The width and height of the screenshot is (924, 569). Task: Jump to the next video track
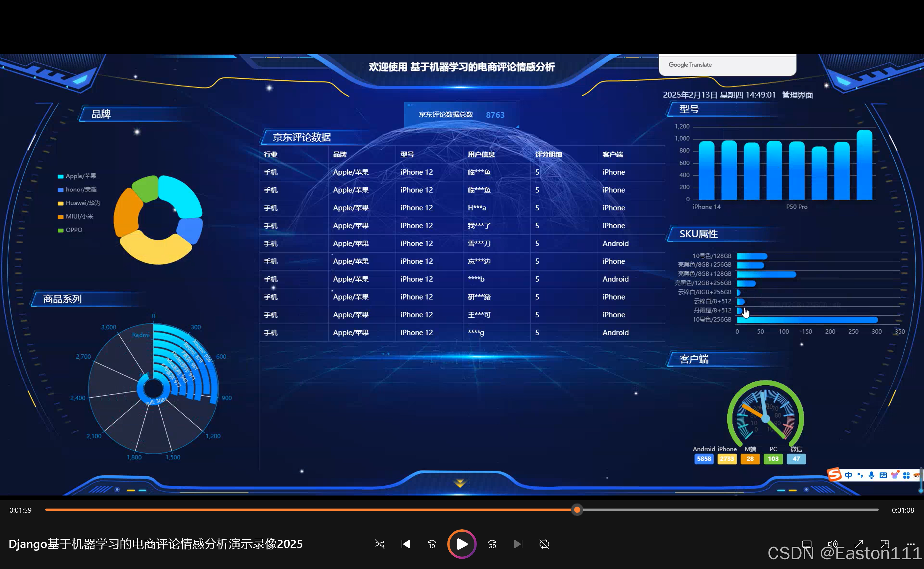(518, 544)
